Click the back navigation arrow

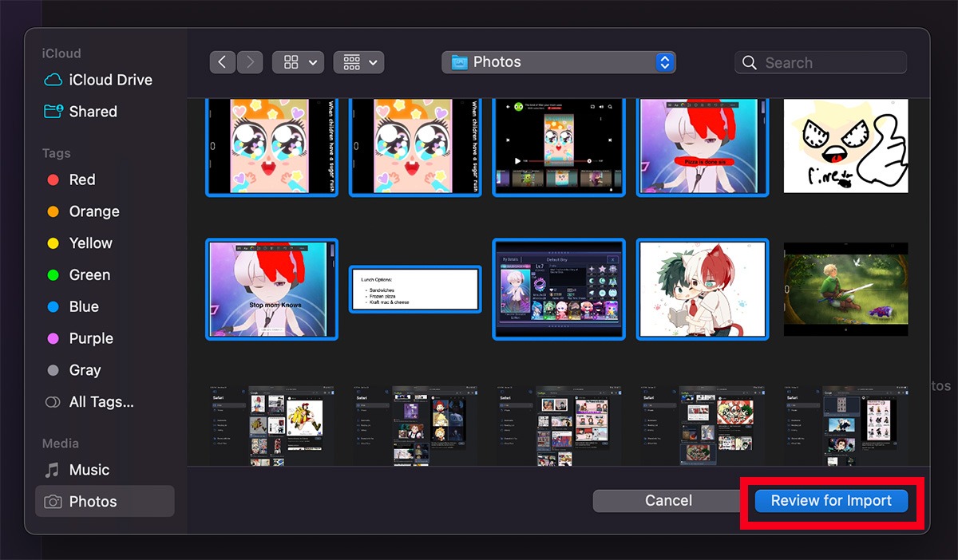click(223, 61)
